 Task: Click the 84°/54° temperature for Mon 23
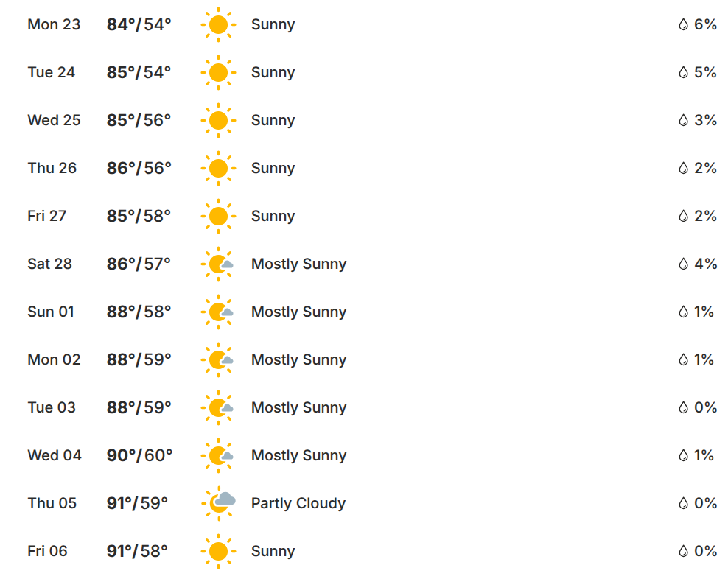139,24
